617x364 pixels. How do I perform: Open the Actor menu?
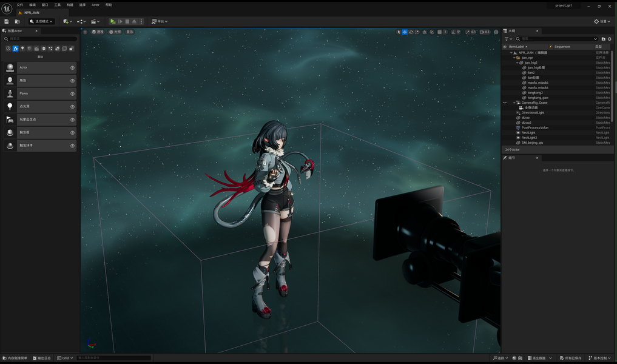coord(95,5)
